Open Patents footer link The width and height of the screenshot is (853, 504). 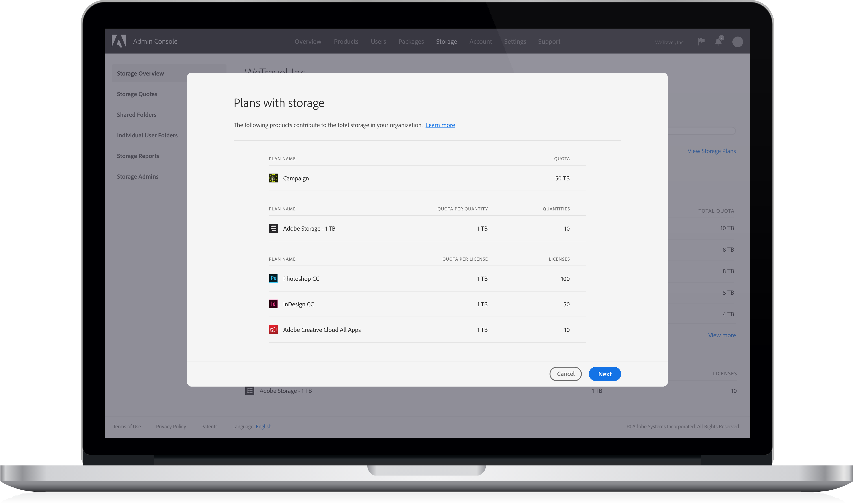pos(209,426)
